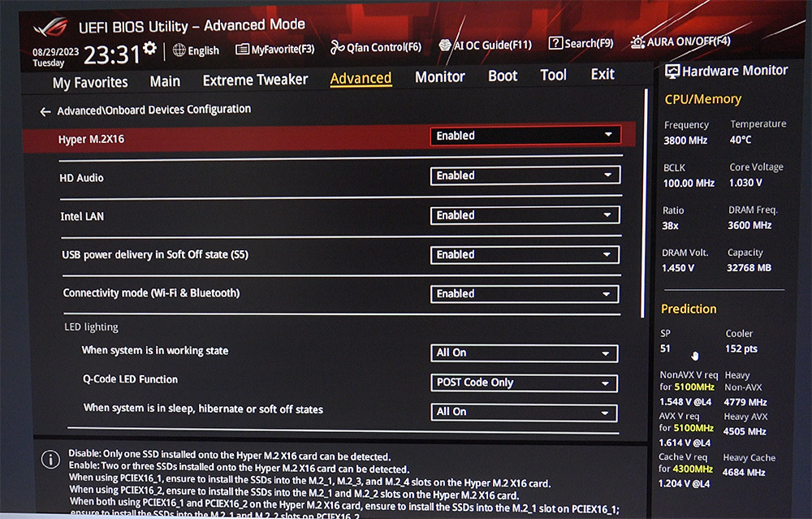Open Search(F9)
This screenshot has width=812, height=519.
click(581, 43)
